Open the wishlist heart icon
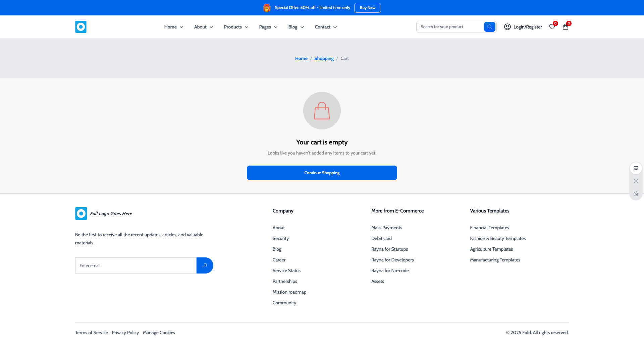This screenshot has width=644, height=362. coord(552,27)
